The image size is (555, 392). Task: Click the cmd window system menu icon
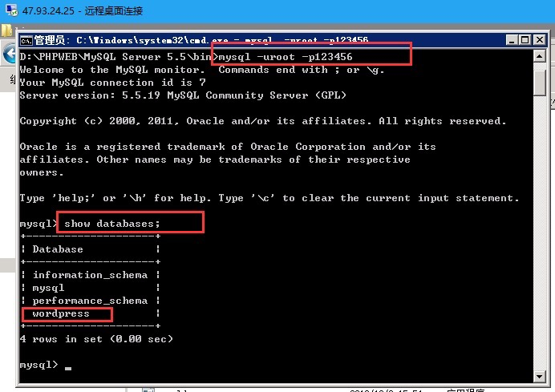pos(26,41)
